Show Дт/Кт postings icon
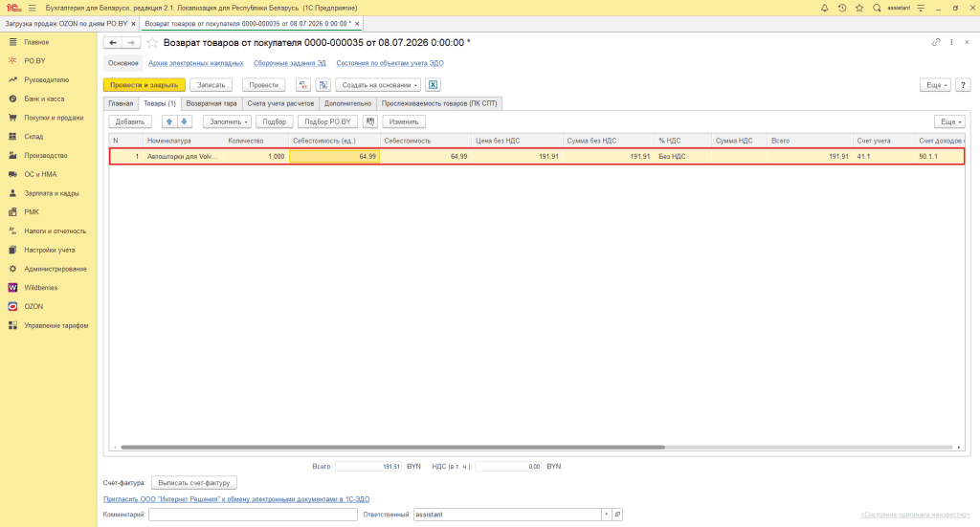Image resolution: width=980 pixels, height=527 pixels. (303, 85)
